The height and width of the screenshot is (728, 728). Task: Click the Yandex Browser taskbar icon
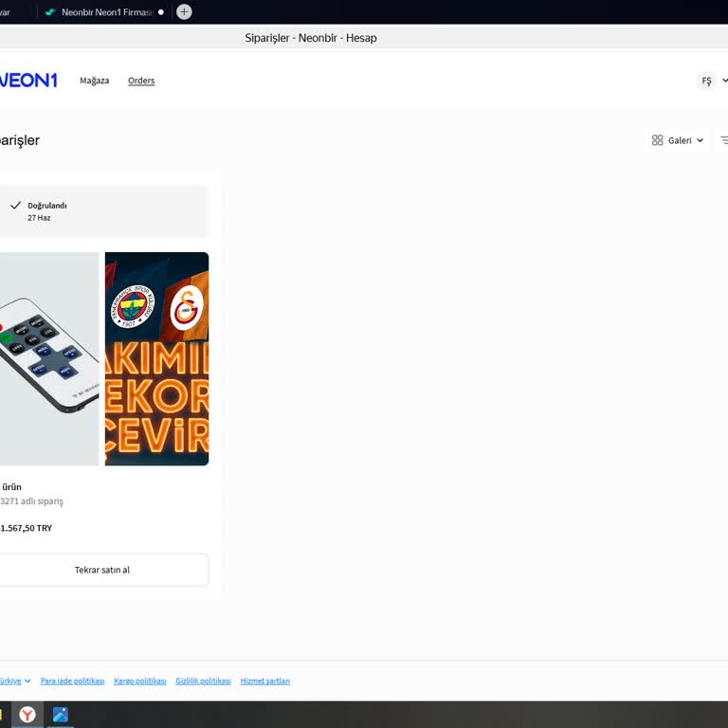pos(27,715)
